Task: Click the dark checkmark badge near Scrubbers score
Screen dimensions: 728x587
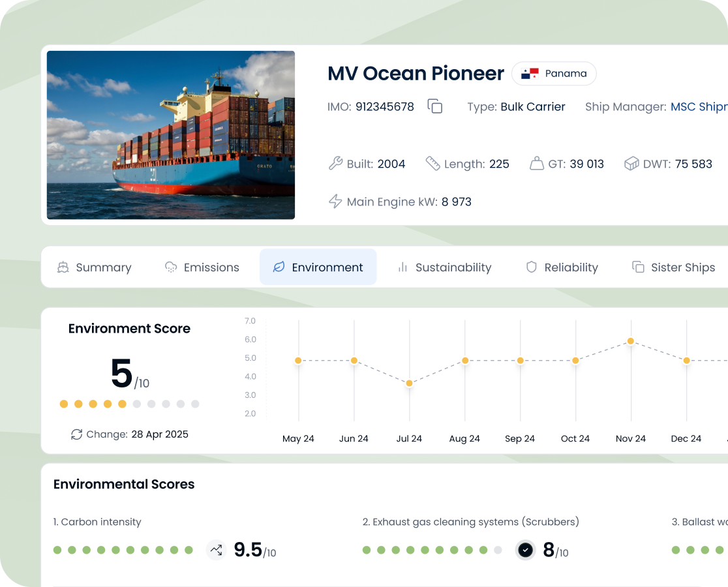Action: pos(525,550)
